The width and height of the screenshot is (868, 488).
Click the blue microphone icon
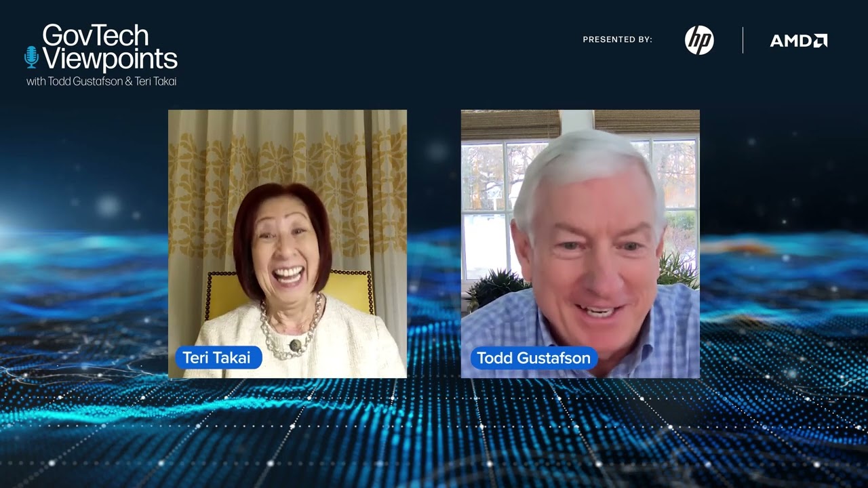pyautogui.click(x=31, y=57)
